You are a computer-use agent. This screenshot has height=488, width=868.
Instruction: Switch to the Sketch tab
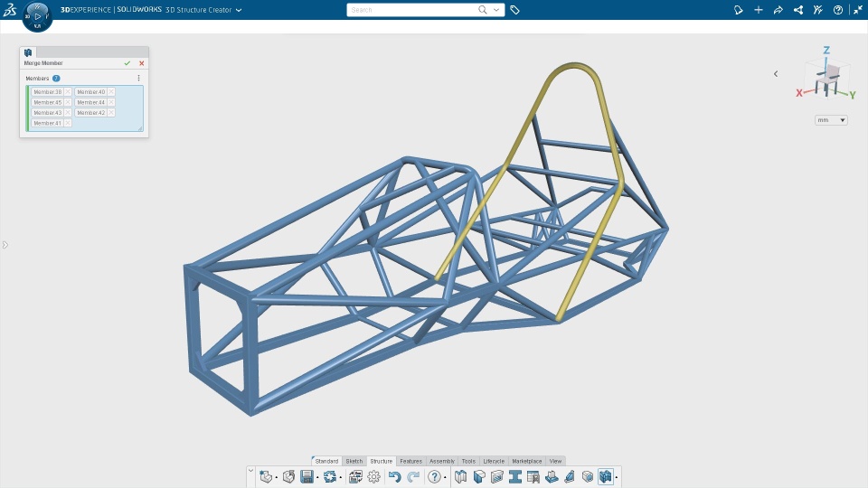pyautogui.click(x=354, y=461)
